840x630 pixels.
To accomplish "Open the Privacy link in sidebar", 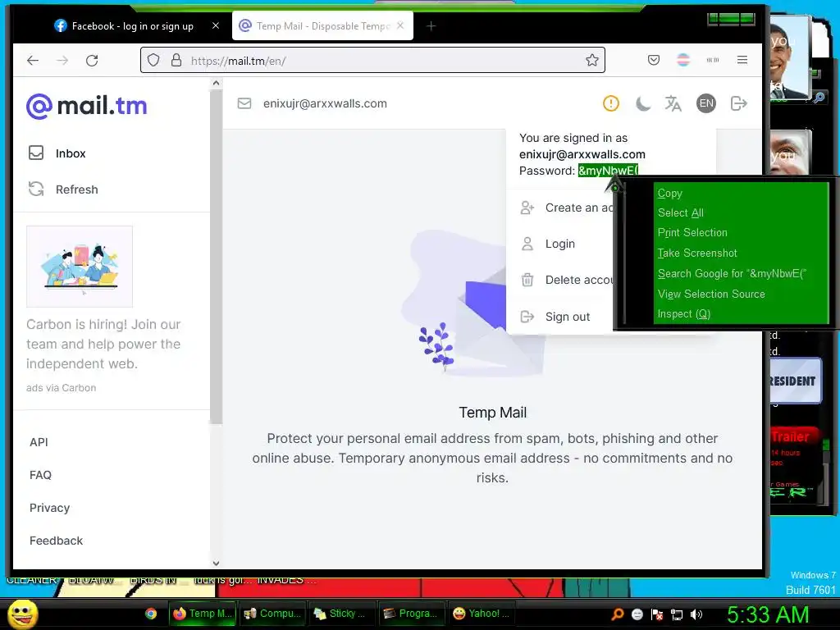I will (x=50, y=507).
